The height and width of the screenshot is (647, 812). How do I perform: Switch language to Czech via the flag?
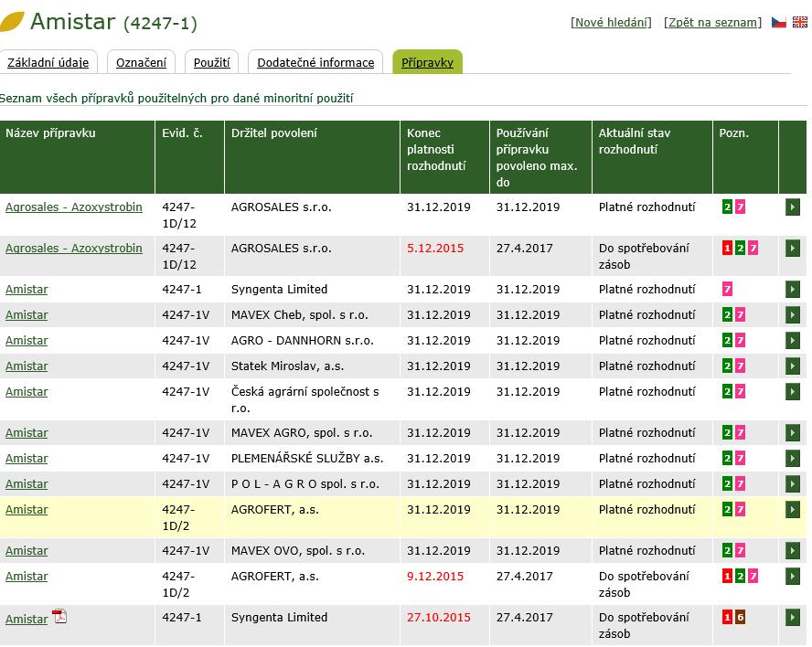tap(779, 22)
